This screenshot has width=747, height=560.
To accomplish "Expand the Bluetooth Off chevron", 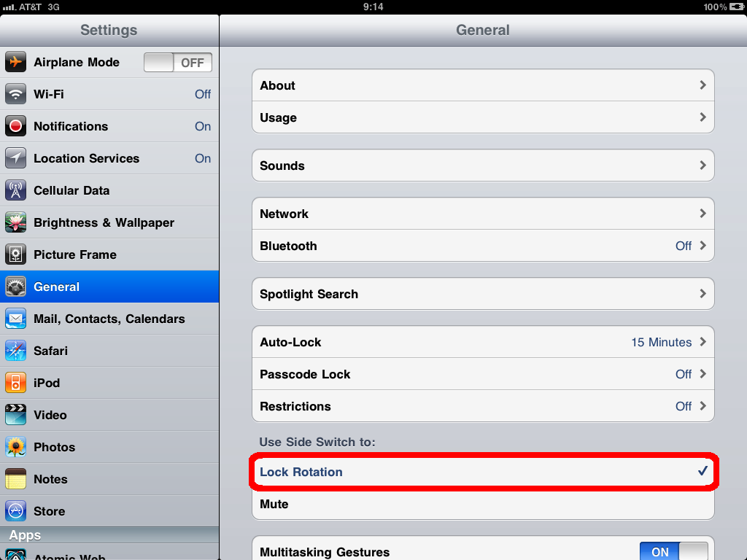I will 703,246.
